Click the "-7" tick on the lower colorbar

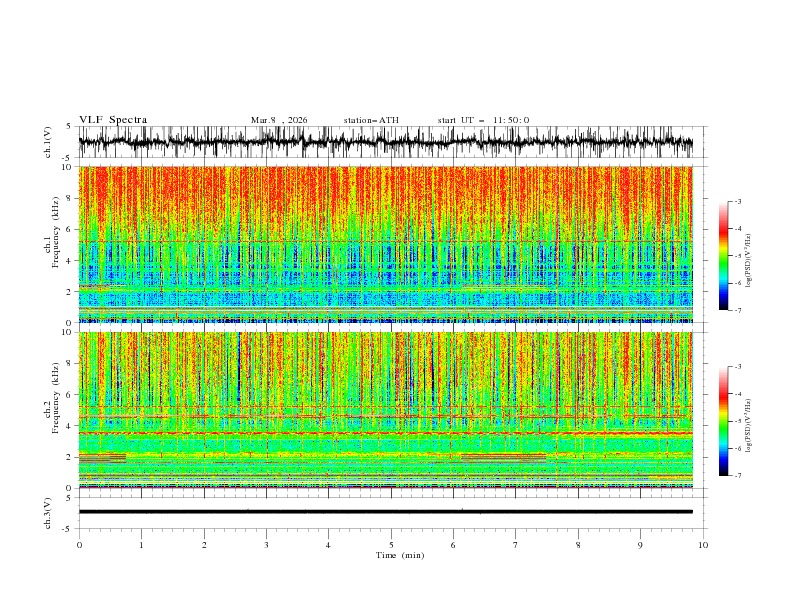coord(737,476)
